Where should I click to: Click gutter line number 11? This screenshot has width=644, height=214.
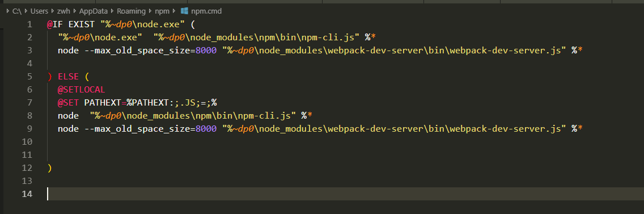click(27, 155)
